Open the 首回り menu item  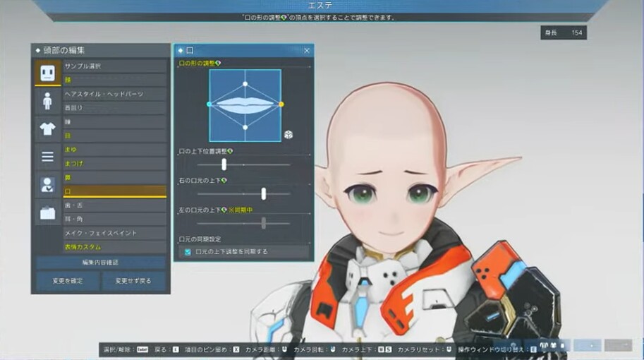[114, 108]
